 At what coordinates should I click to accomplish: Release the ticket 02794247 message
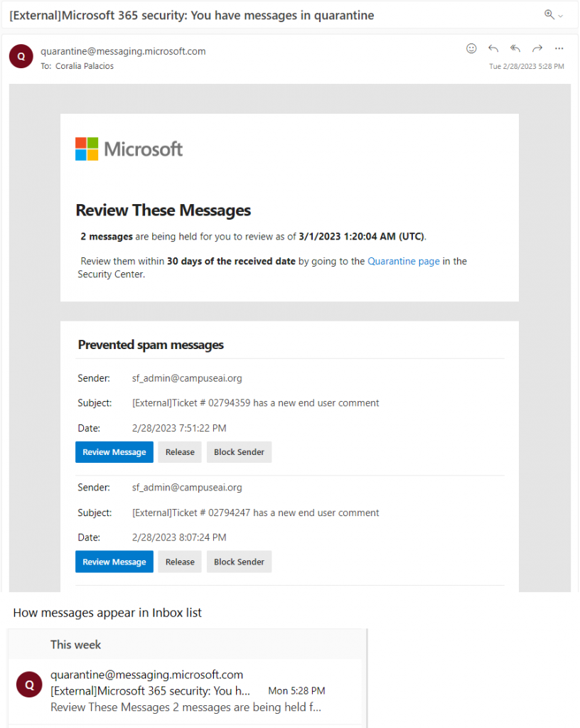180,562
